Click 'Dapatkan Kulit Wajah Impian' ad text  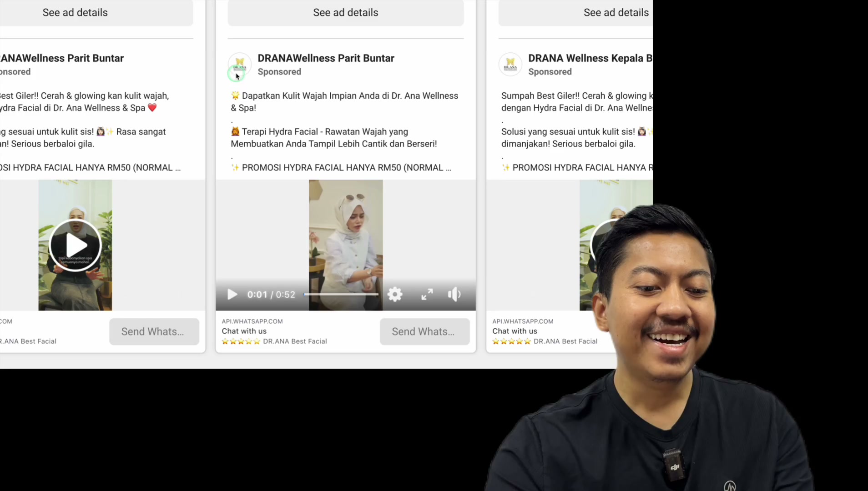tap(344, 102)
